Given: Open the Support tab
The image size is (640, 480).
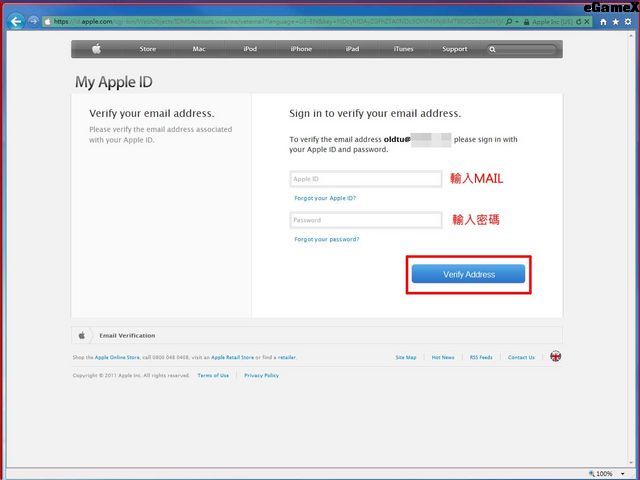Looking at the screenshot, I should [x=455, y=49].
